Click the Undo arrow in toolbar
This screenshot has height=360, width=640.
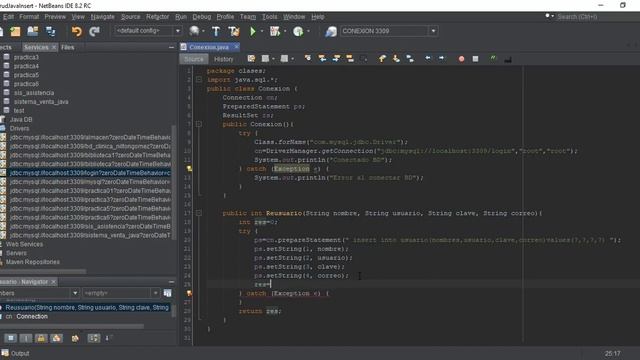tap(76, 31)
